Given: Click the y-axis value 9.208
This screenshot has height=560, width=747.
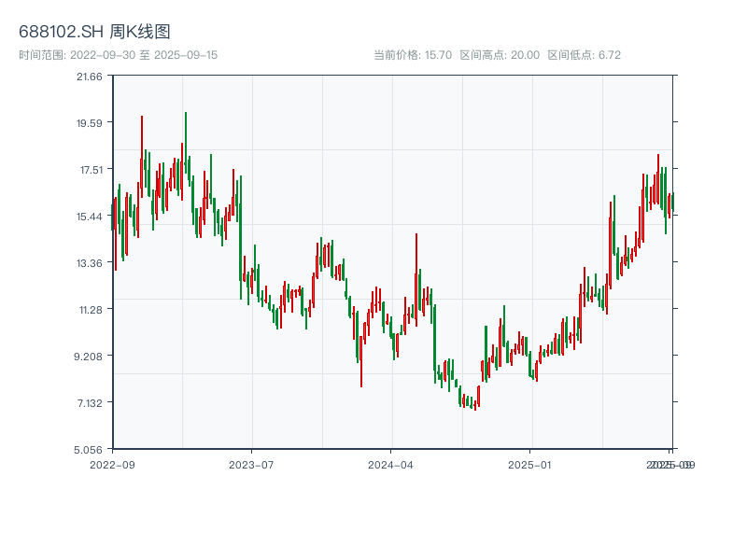Looking at the screenshot, I should 88,357.
